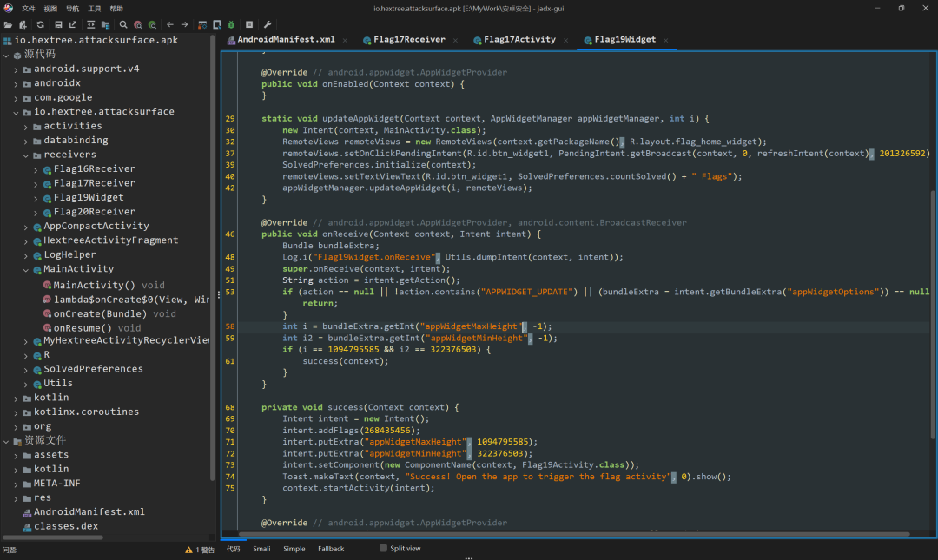Click the back navigation arrow
This screenshot has width=938, height=560.
[x=170, y=25]
